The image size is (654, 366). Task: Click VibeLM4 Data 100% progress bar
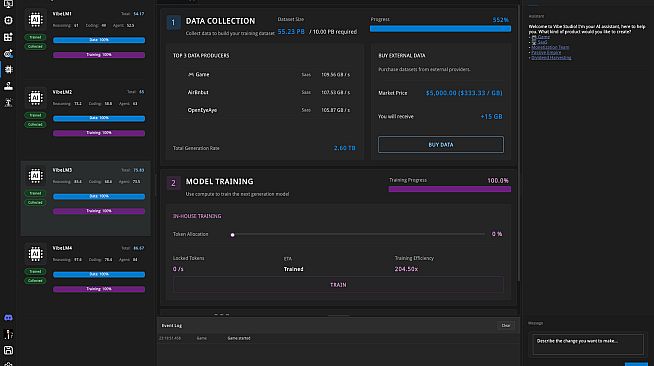coord(99,274)
